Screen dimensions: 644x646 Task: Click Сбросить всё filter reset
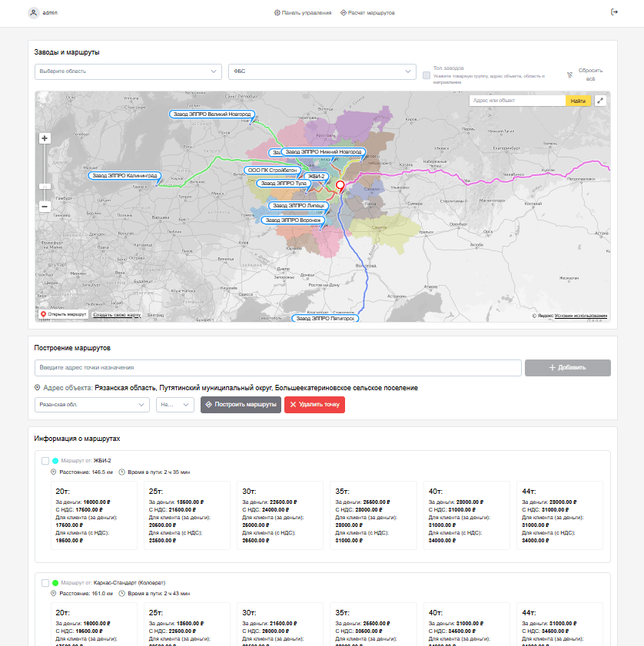(590, 75)
